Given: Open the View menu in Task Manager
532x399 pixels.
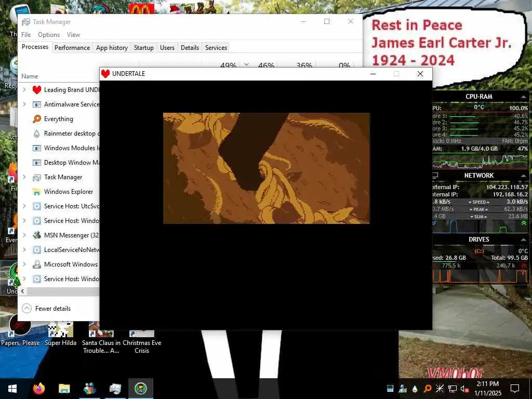Looking at the screenshot, I should pos(73,35).
